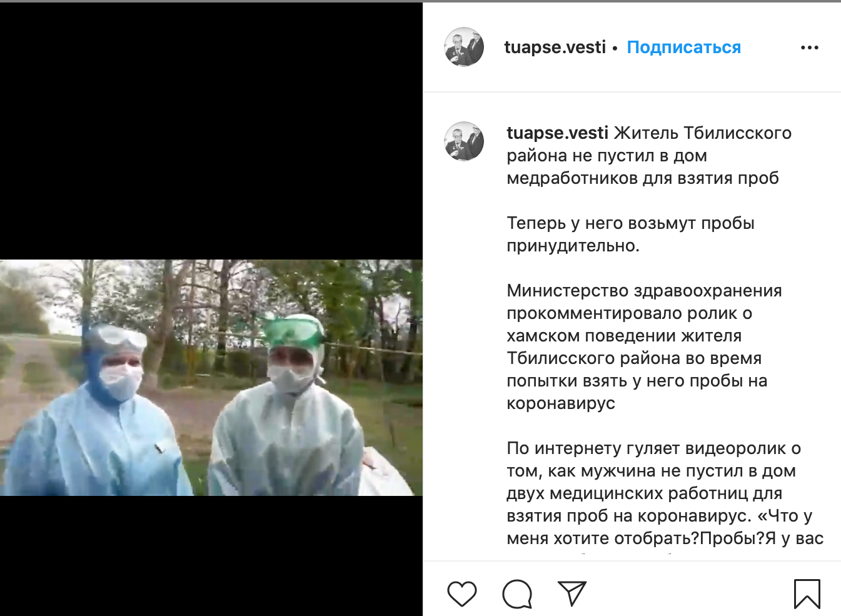The height and width of the screenshot is (616, 841).
Task: Click the caption headline 'Житель Тбилисского района'
Action: (x=649, y=144)
